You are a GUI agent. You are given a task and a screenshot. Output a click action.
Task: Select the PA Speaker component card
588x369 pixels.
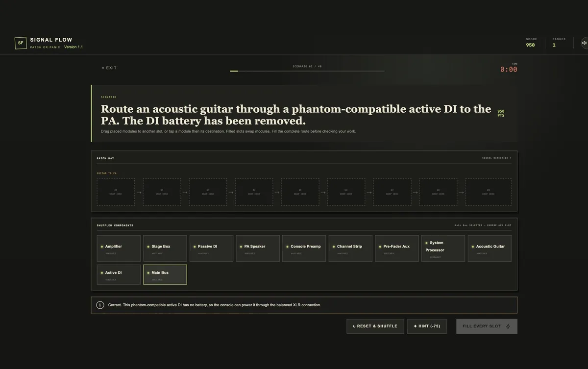click(258, 248)
